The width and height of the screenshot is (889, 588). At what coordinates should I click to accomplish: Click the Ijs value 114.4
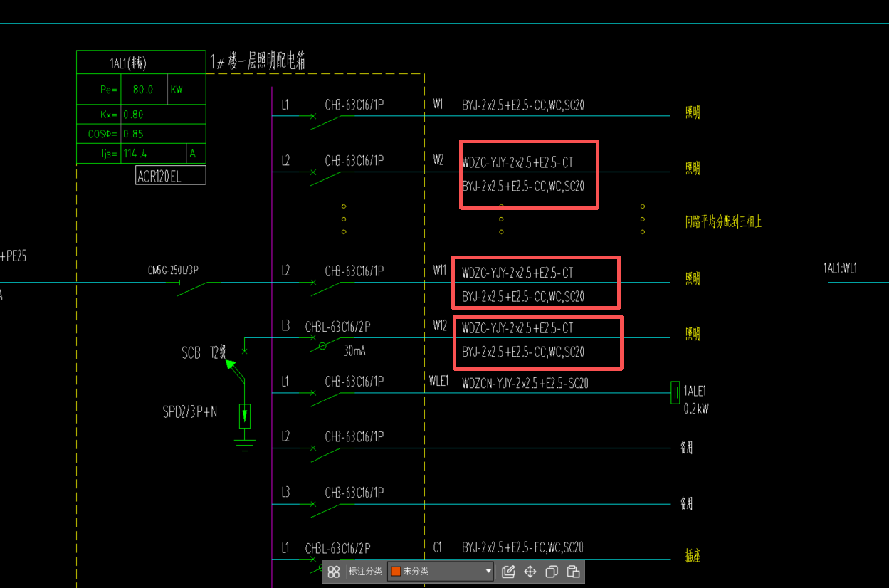click(137, 153)
